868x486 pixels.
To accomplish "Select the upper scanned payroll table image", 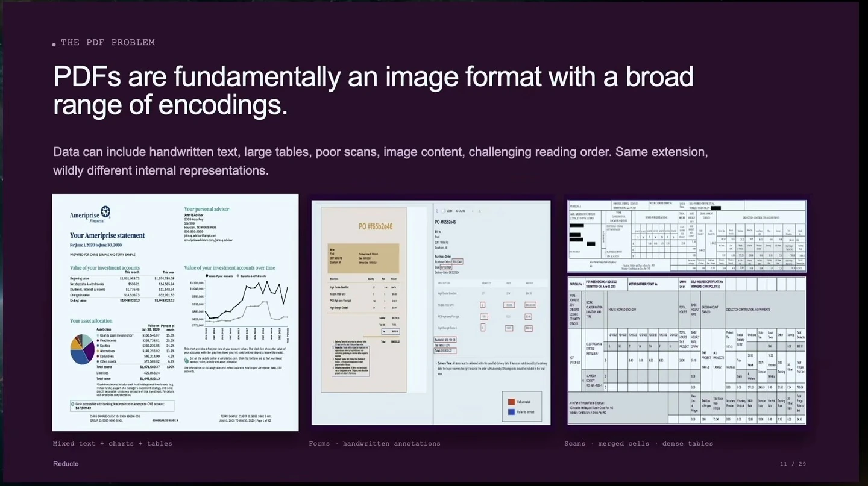I will [687, 236].
